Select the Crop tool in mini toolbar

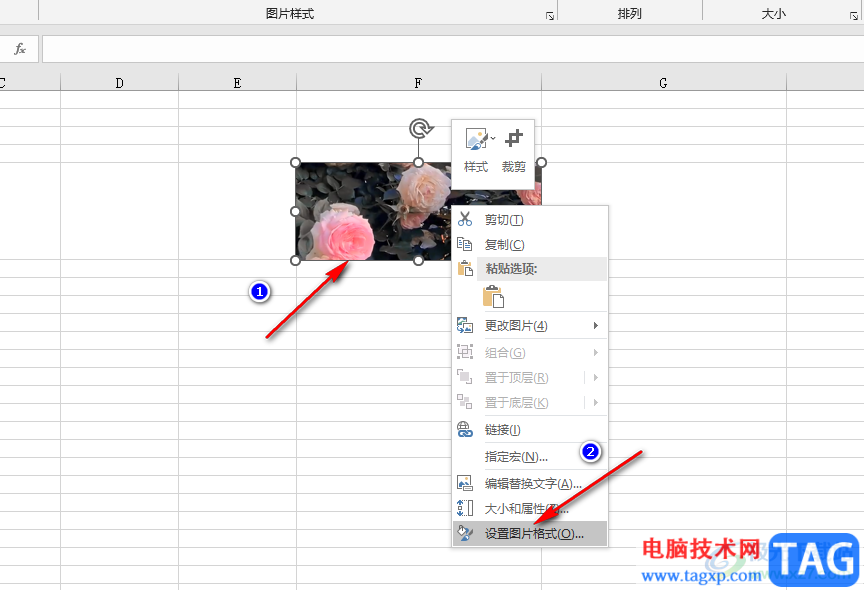[514, 138]
